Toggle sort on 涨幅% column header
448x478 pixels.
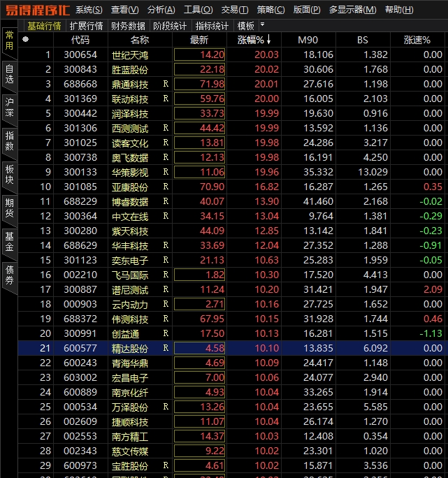(x=254, y=40)
